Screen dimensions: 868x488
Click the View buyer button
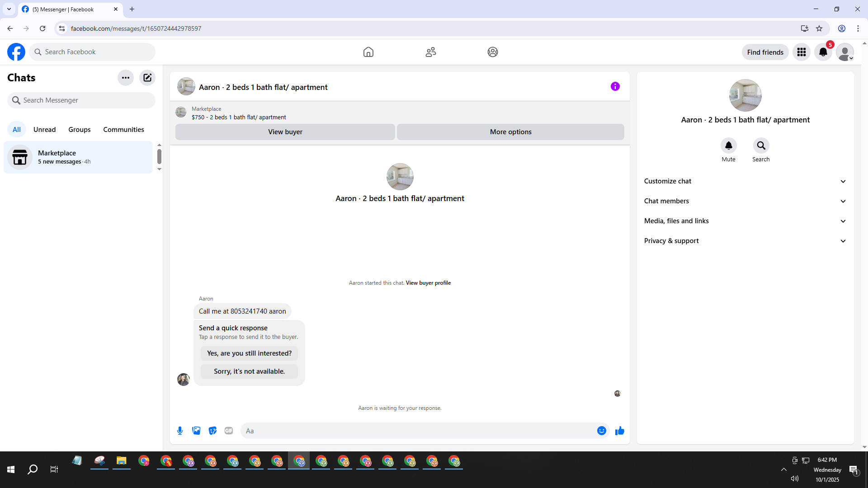coord(285,132)
